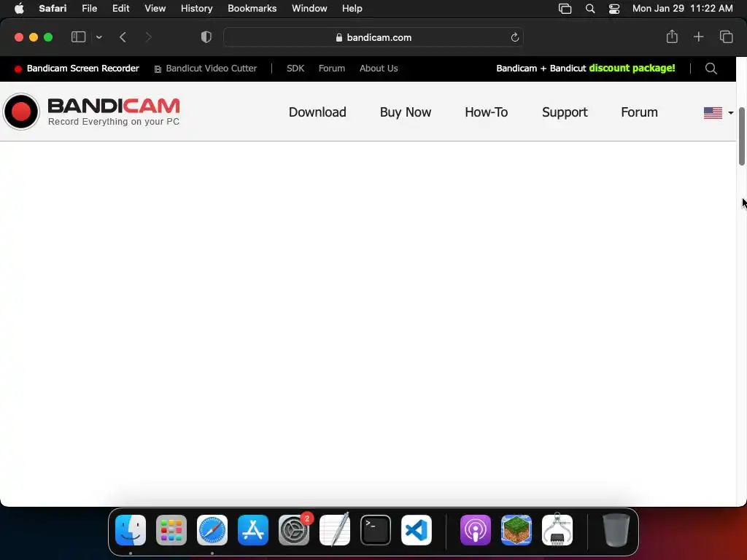Open Spotlight search in the menu bar
Screen dimensions: 747x560
tap(589, 9)
